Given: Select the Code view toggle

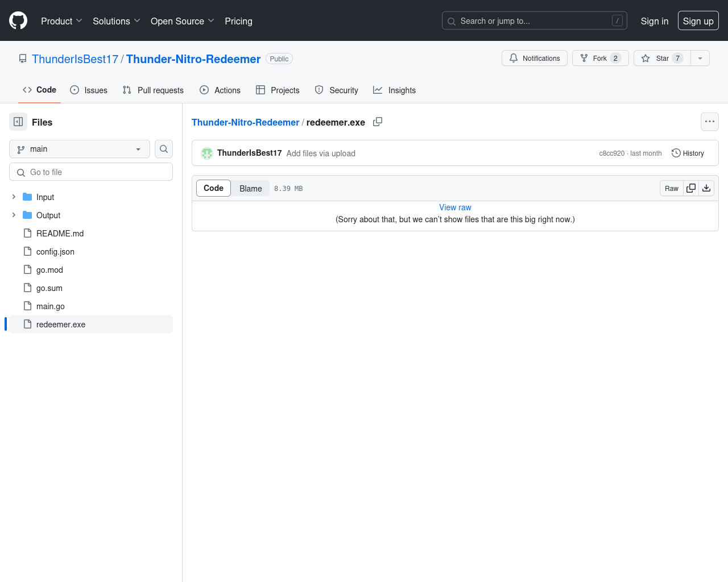Looking at the screenshot, I should point(213,188).
